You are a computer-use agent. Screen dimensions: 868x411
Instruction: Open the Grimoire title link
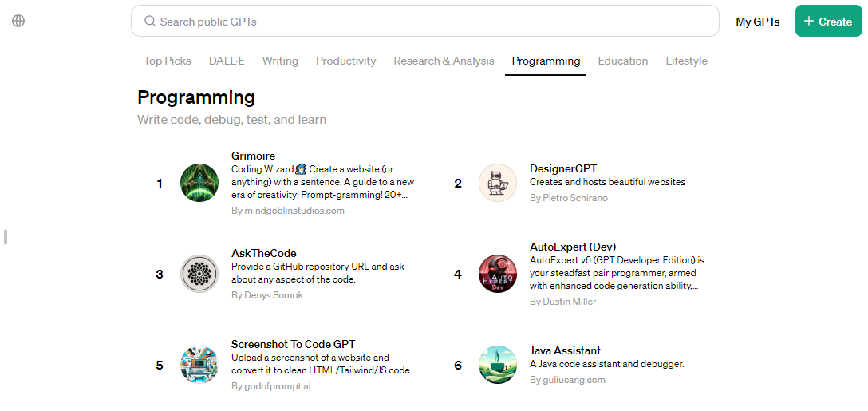(x=253, y=156)
